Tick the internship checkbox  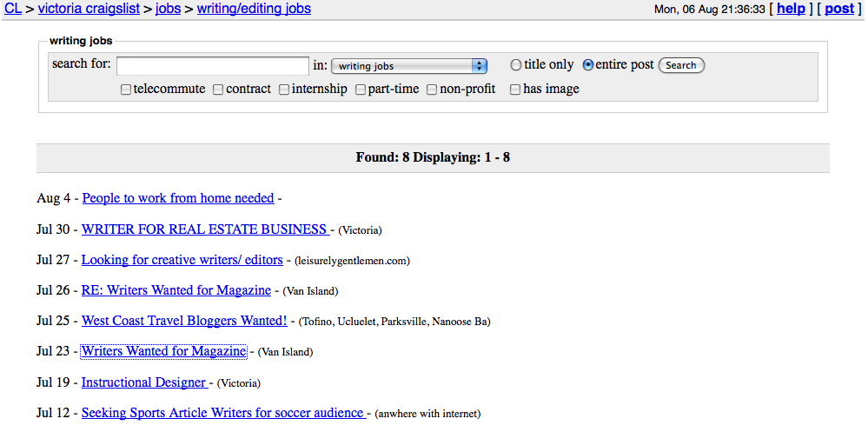point(284,90)
